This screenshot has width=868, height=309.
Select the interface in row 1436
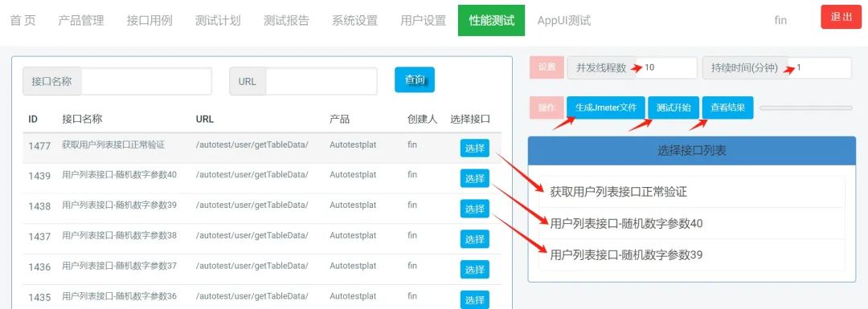[x=475, y=270]
